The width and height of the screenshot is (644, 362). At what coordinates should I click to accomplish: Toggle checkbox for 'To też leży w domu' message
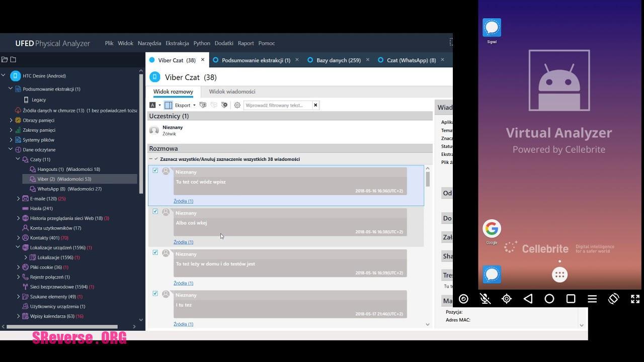(155, 252)
